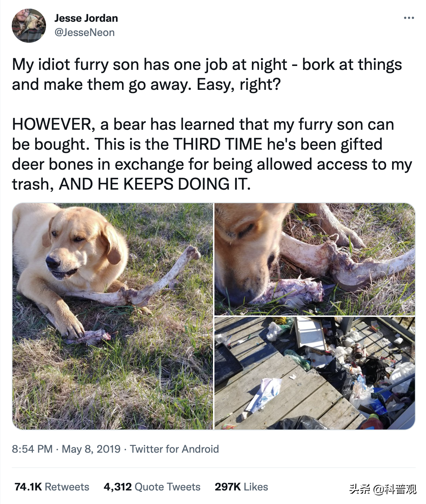Click the 4,312 quote count number
This screenshot has height=504, width=426.
[x=118, y=487]
